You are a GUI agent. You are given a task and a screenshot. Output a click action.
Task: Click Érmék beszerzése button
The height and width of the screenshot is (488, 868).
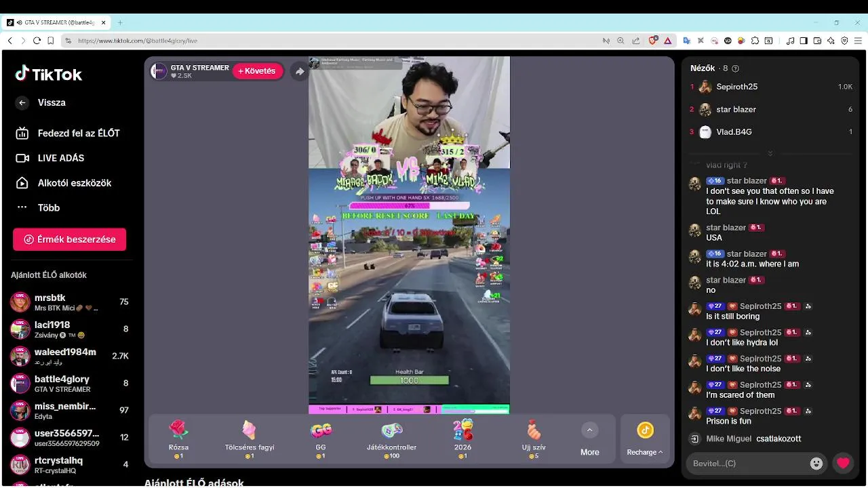point(69,239)
